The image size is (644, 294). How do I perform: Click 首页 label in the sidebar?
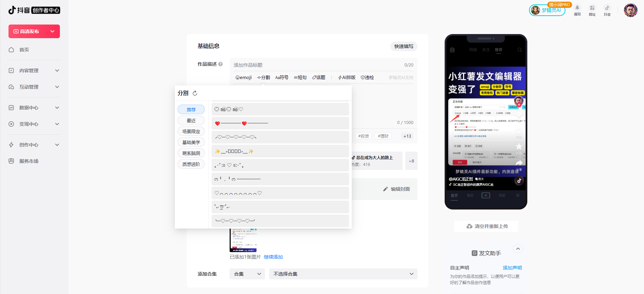(x=24, y=50)
